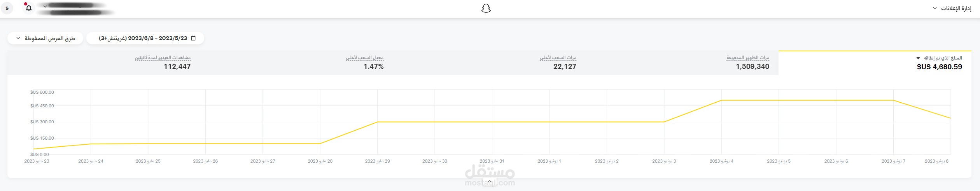
Task: Click the 's' profile avatar
Action: click(x=7, y=8)
